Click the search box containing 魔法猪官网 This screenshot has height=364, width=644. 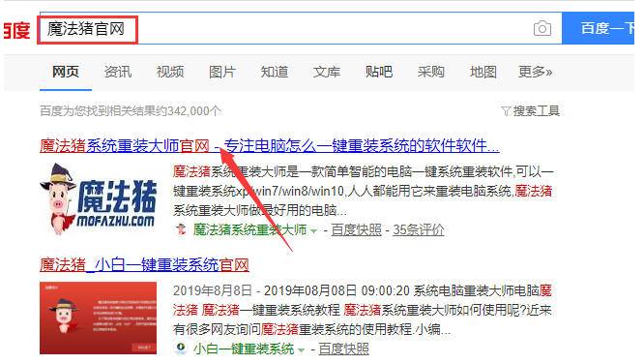[x=301, y=28]
